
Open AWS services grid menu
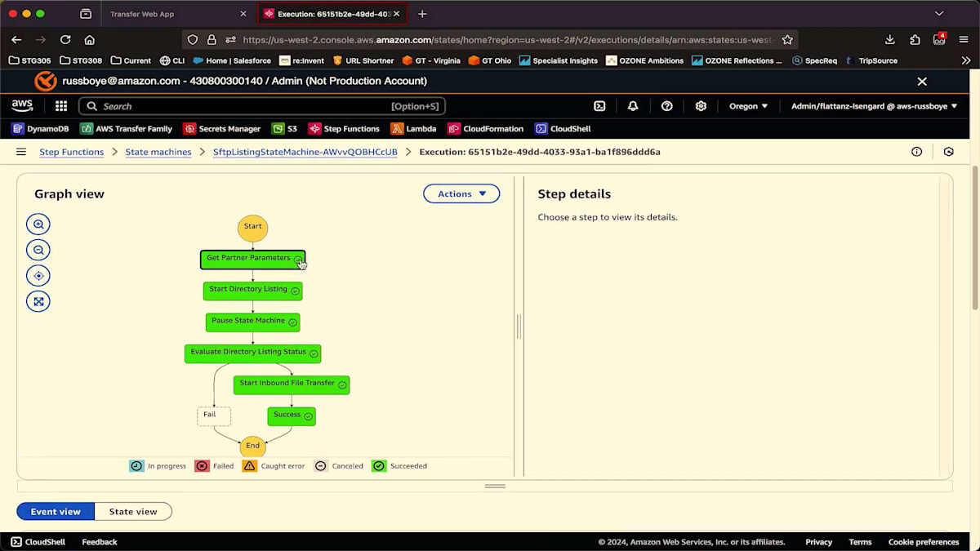coord(61,106)
